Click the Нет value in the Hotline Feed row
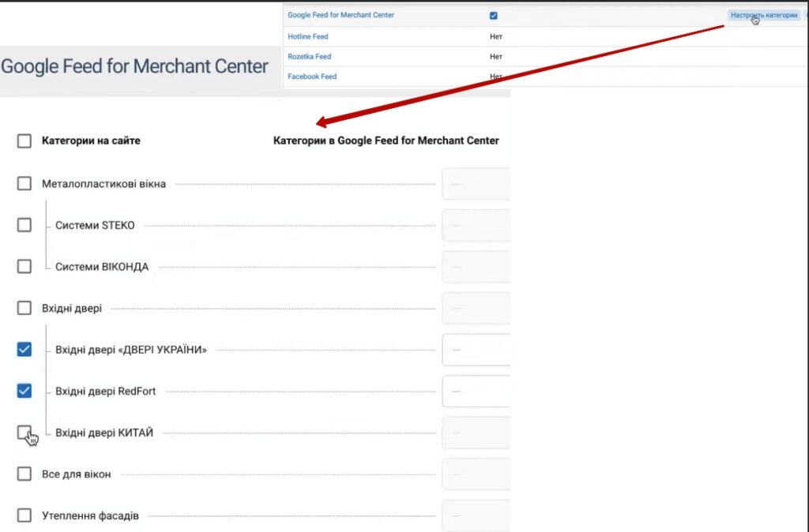Viewport: 809px width, 532px height. 496,36
